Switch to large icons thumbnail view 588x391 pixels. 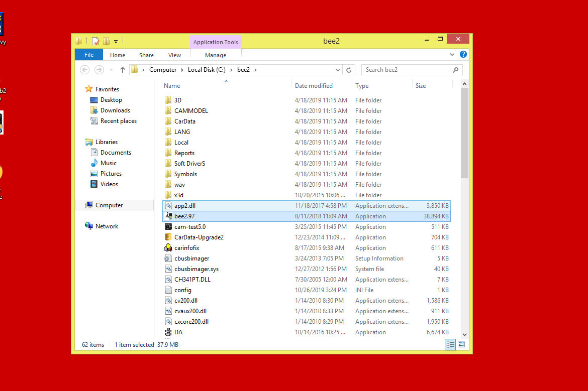pos(461,344)
